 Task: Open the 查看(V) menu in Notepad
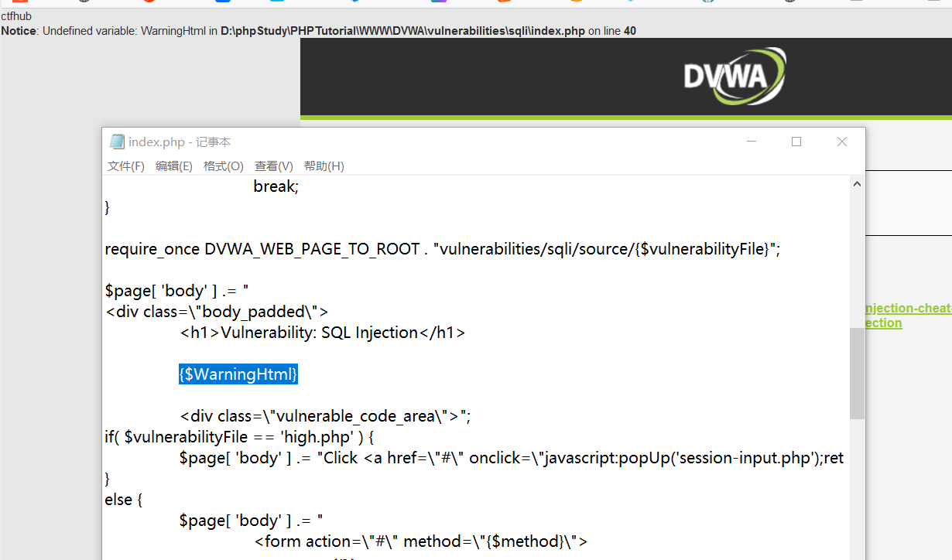point(273,166)
